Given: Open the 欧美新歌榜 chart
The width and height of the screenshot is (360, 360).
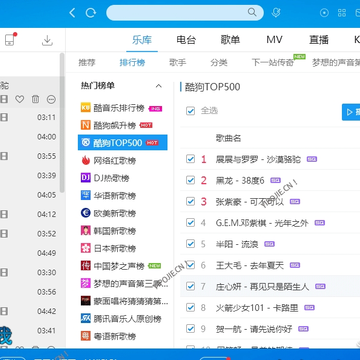Looking at the screenshot, I should (115, 213).
